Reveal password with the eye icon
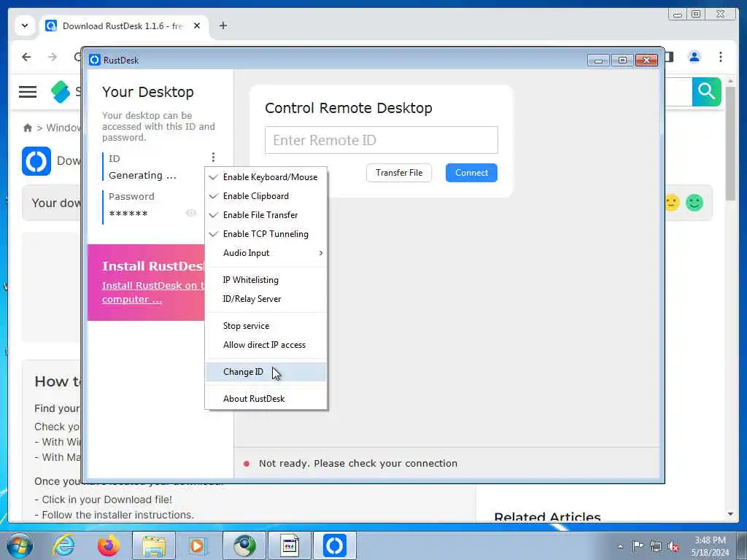Viewport: 747px width, 560px height. [190, 213]
